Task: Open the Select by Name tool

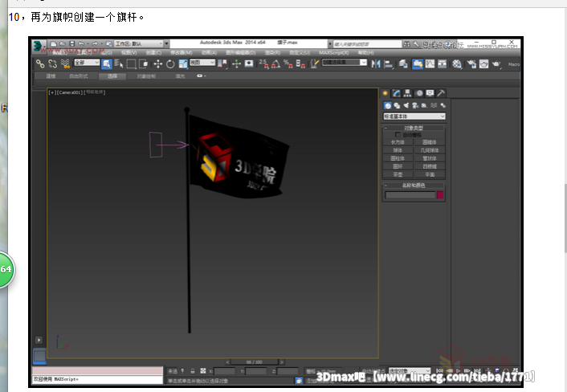Action: (119, 64)
